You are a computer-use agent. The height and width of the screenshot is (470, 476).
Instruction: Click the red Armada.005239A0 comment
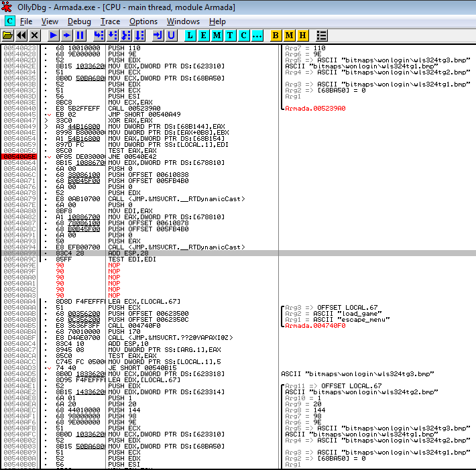315,109
